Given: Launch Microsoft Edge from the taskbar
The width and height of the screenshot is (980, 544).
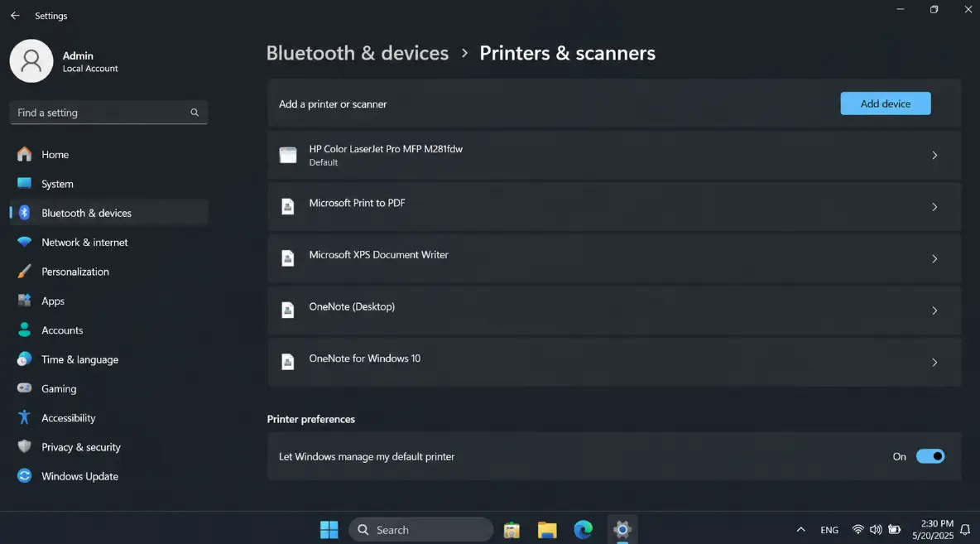Looking at the screenshot, I should click(584, 530).
